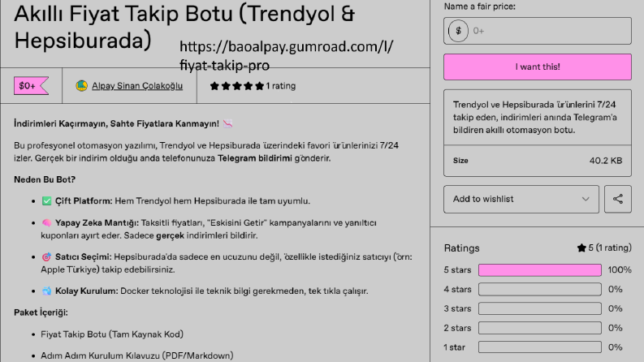Click the 100% label for 5 stars
Image resolution: width=644 pixels, height=362 pixels.
tap(620, 270)
